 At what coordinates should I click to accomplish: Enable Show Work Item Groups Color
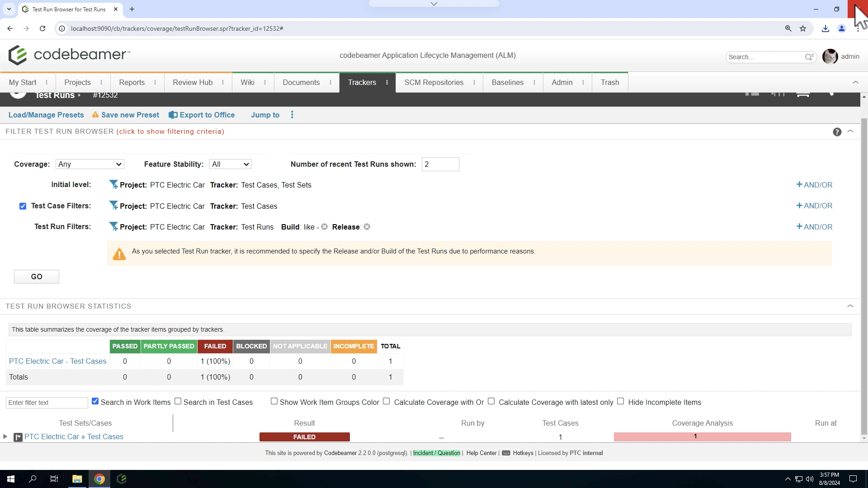pyautogui.click(x=274, y=401)
